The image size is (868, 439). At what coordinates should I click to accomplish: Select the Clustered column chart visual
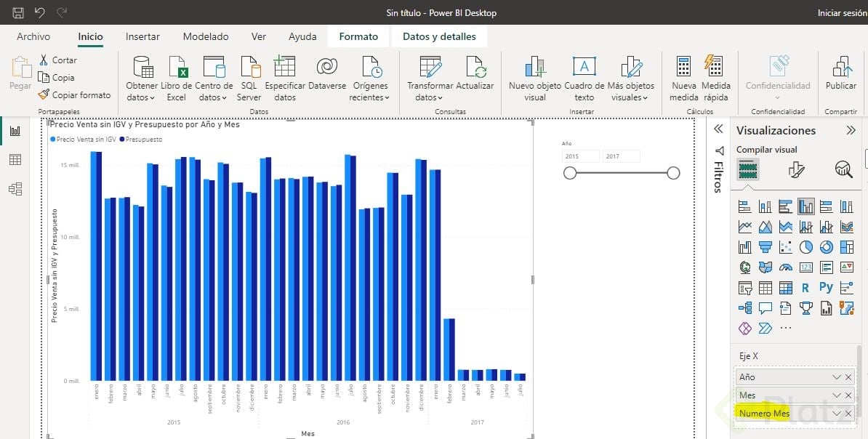[806, 206]
